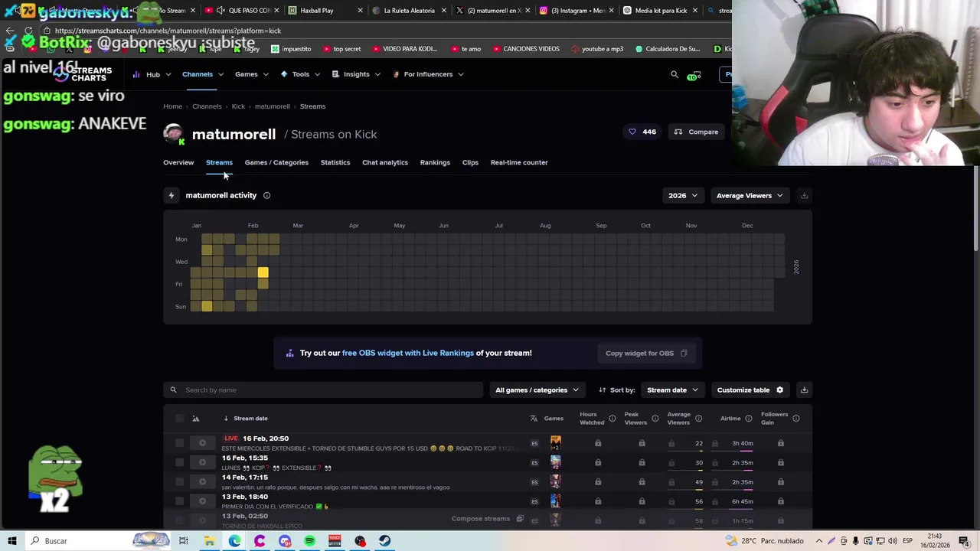Screen dimensions: 980x551
Task: Expand the Tools navigation menu
Action: tap(300, 74)
